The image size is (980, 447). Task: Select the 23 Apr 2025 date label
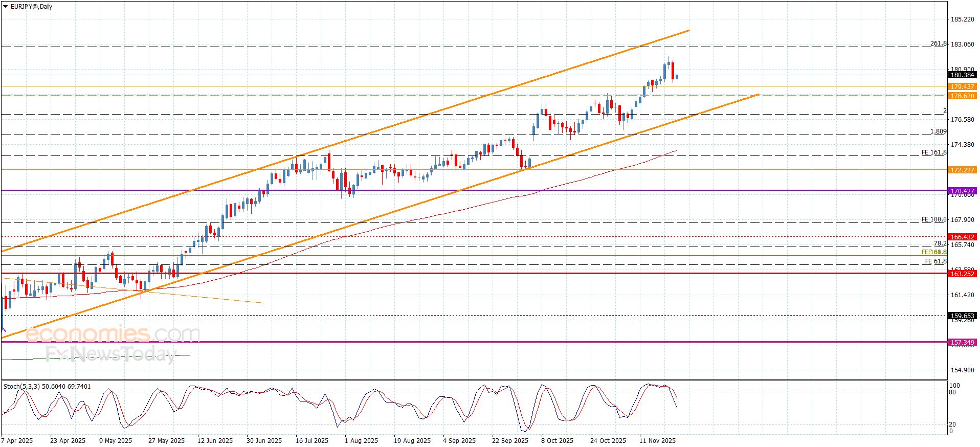click(x=68, y=441)
